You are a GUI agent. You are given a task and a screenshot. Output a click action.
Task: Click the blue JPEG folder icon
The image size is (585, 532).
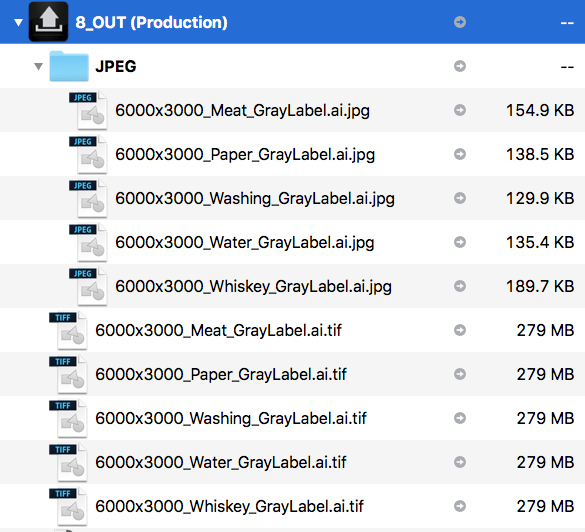[69, 66]
